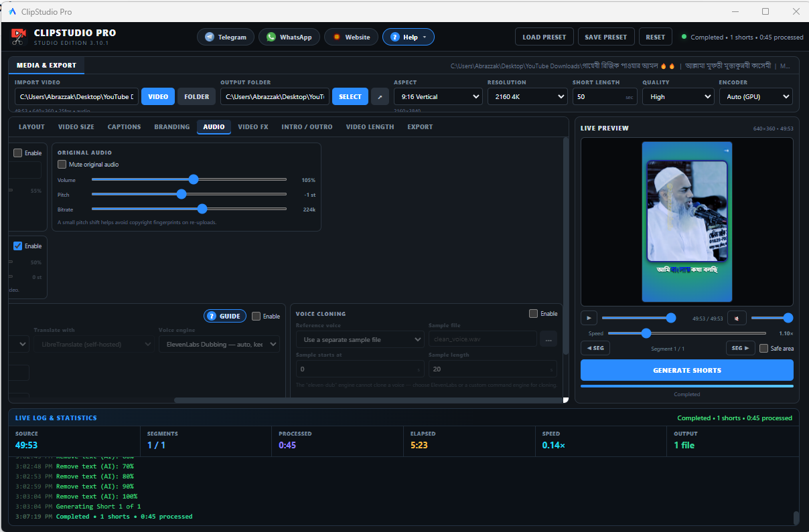The height and width of the screenshot is (532, 809).
Task: Go to the Video FX tab
Action: tap(253, 126)
